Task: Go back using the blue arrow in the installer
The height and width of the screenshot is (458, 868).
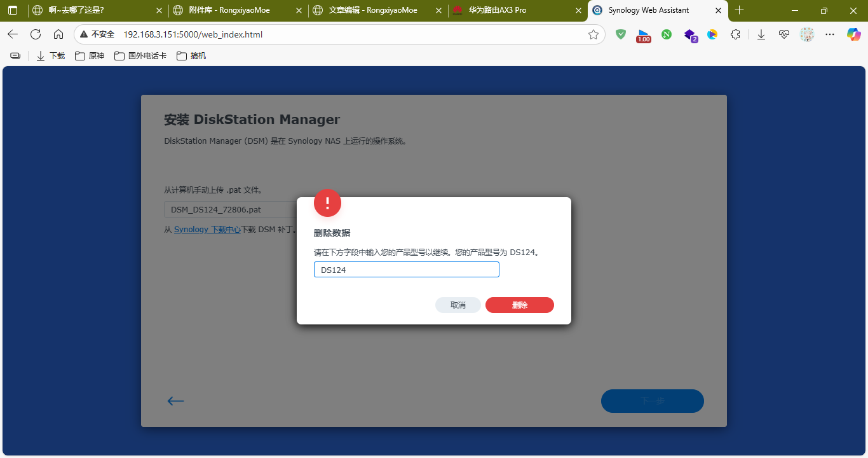Action: (175, 401)
